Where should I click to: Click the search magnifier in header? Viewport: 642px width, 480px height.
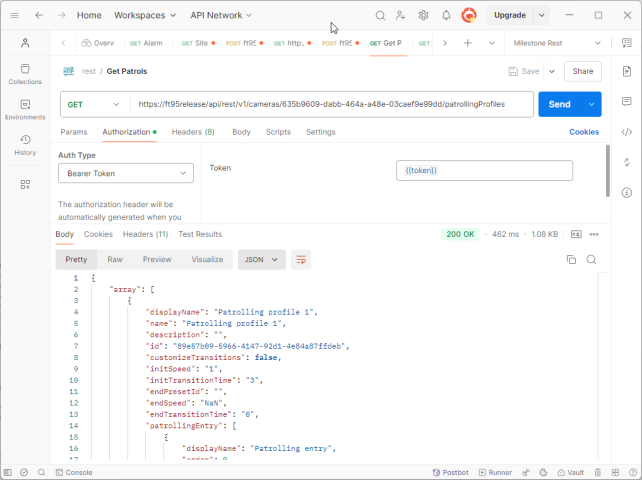click(380, 16)
